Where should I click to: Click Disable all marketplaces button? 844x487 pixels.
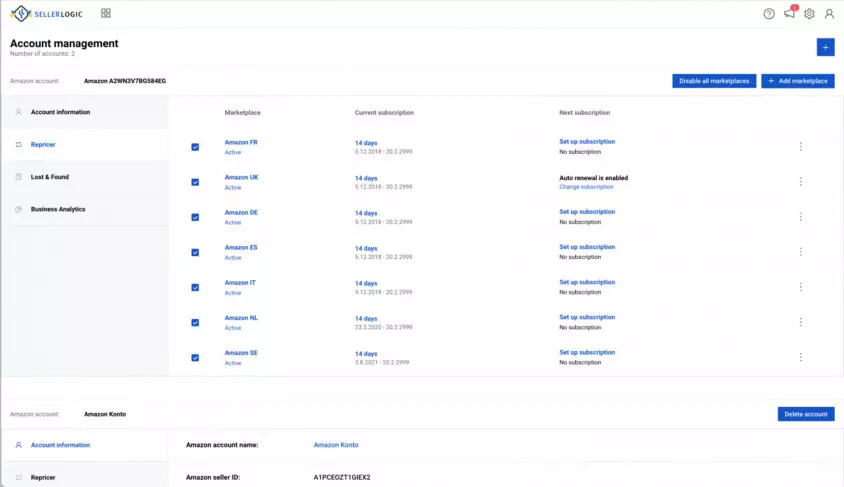714,81
